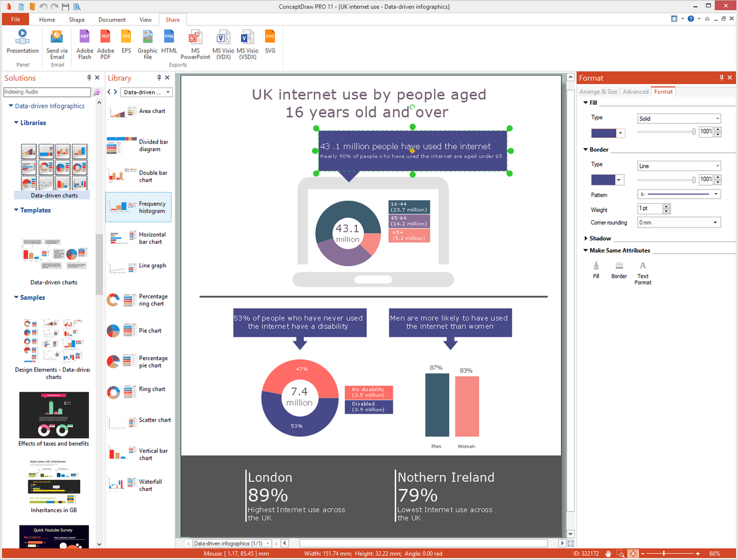Activate the hand pan tool in status bar
738x560 pixels.
[608, 553]
